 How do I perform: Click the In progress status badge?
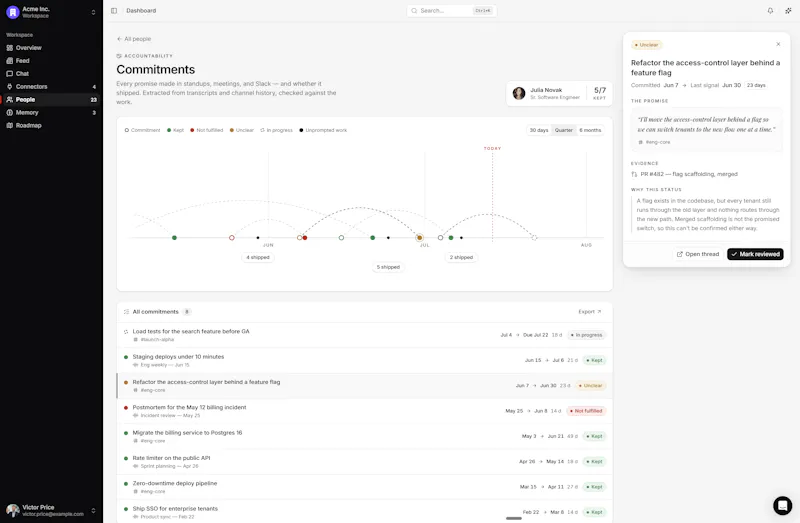pos(587,335)
